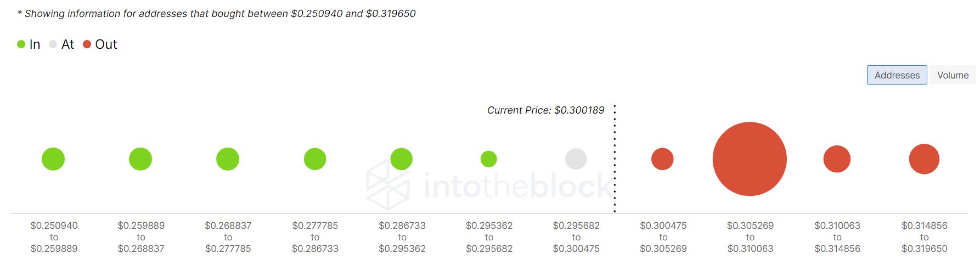Click the $0.305269 to $0.310063 axis label
Screen dimensions: 980x270
tap(750, 237)
